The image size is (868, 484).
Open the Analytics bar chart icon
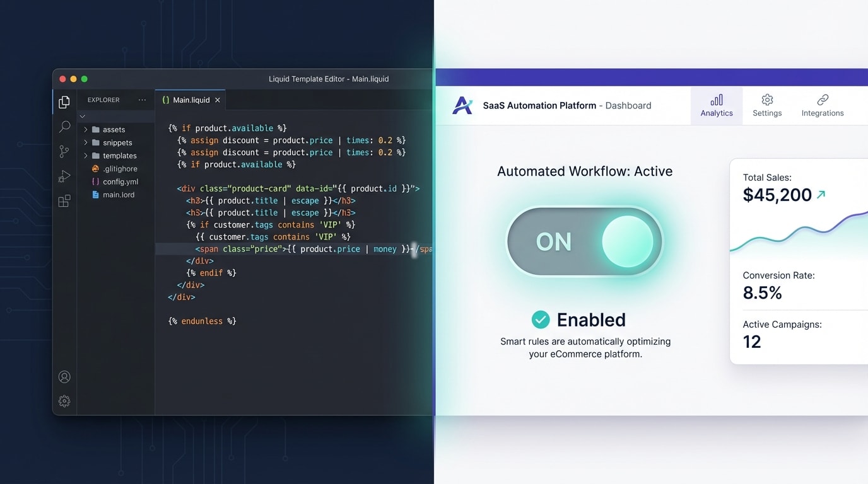click(717, 100)
